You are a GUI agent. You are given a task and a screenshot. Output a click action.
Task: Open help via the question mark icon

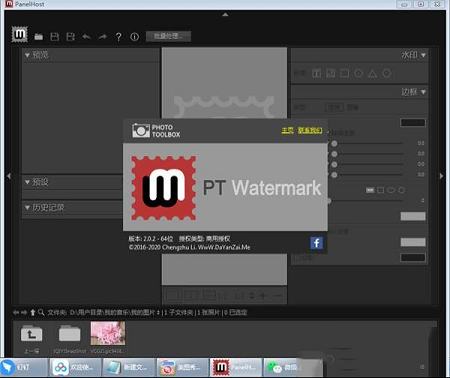tap(118, 37)
